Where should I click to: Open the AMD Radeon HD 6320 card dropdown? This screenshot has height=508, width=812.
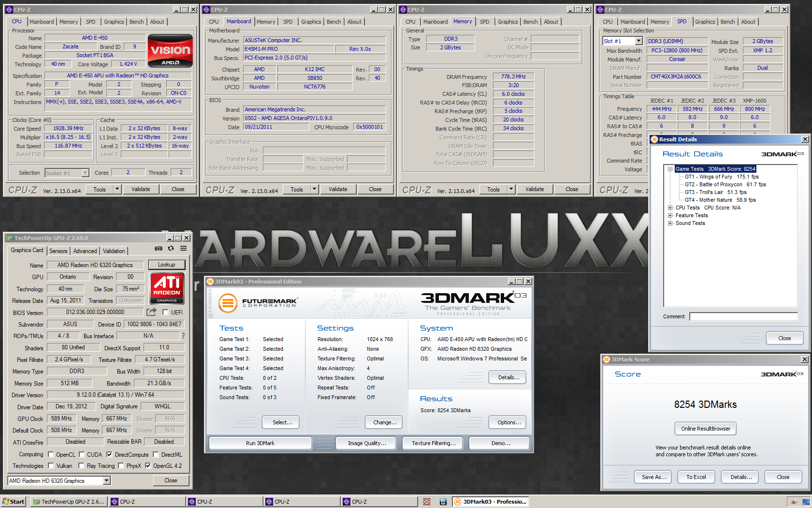tap(107, 480)
